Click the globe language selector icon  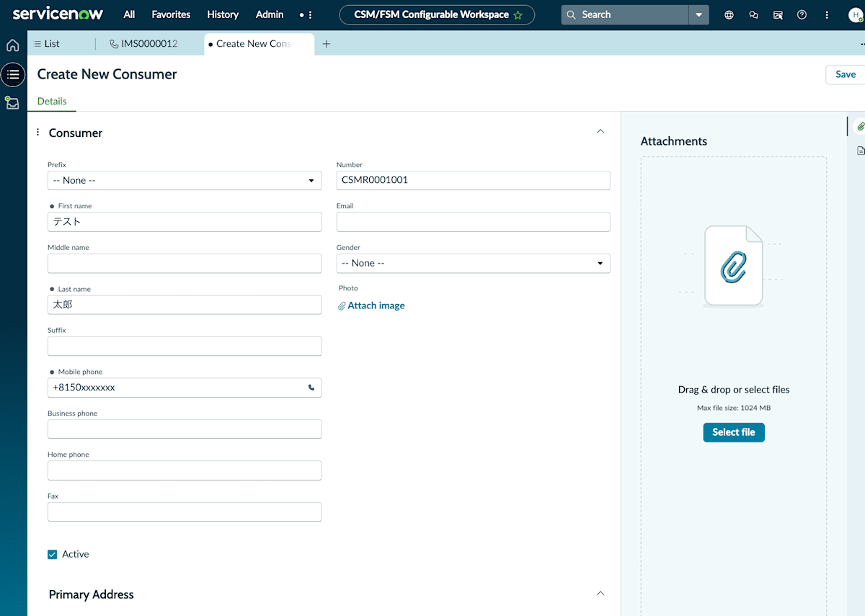click(x=729, y=14)
